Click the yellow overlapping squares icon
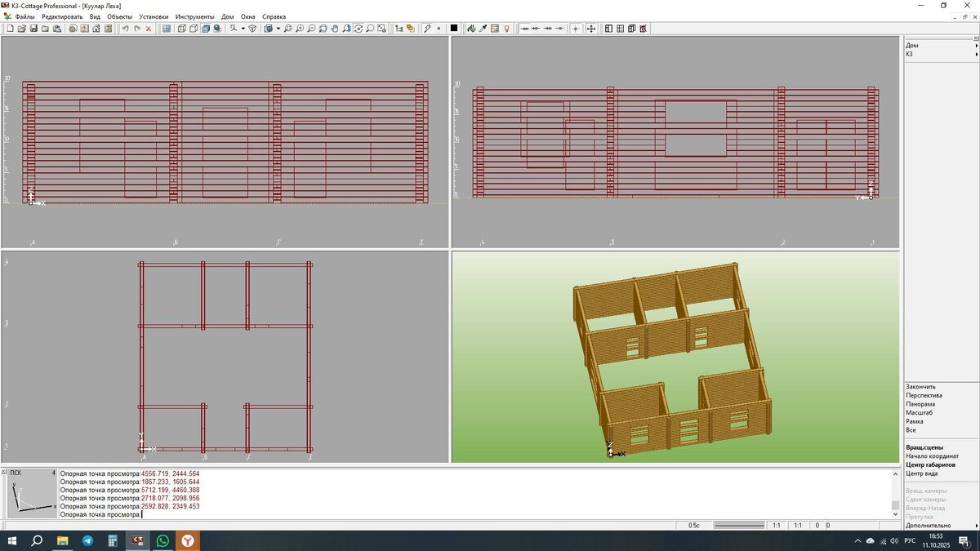The height and width of the screenshot is (551, 980). [x=410, y=28]
